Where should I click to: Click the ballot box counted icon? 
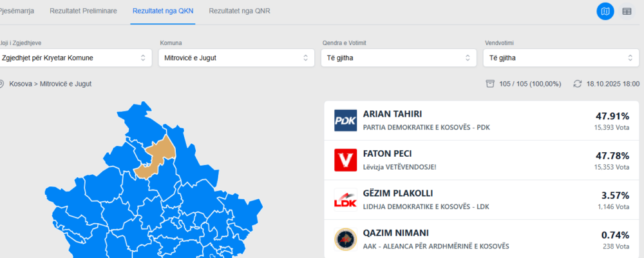[x=490, y=84]
